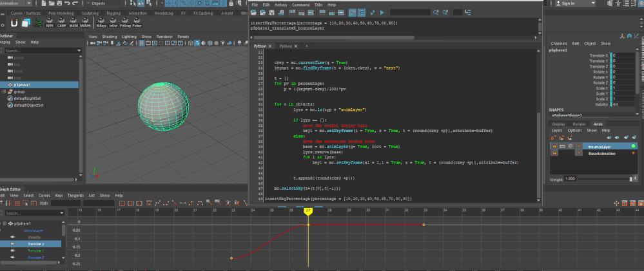644x271 pixels.
Task: Click Clear History icon in Script Editor
Action: click(x=293, y=12)
